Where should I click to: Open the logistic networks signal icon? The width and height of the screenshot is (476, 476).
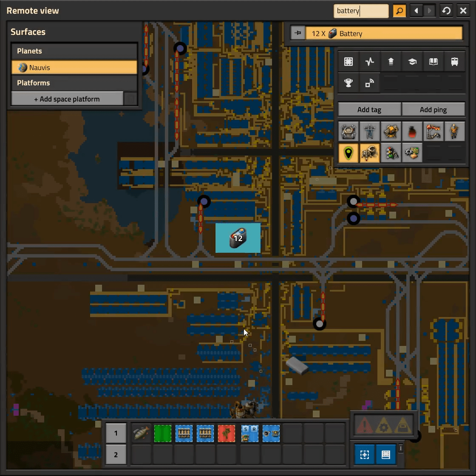pos(369,83)
